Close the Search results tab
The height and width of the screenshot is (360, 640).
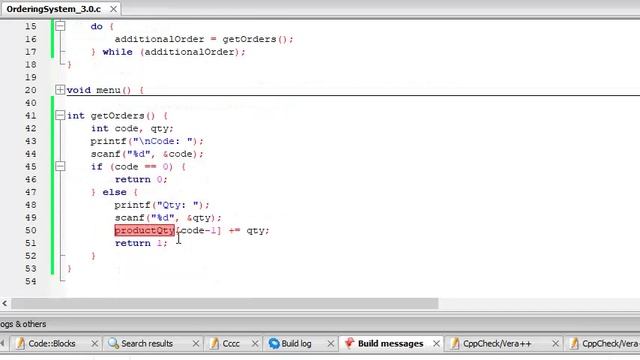coord(196,344)
